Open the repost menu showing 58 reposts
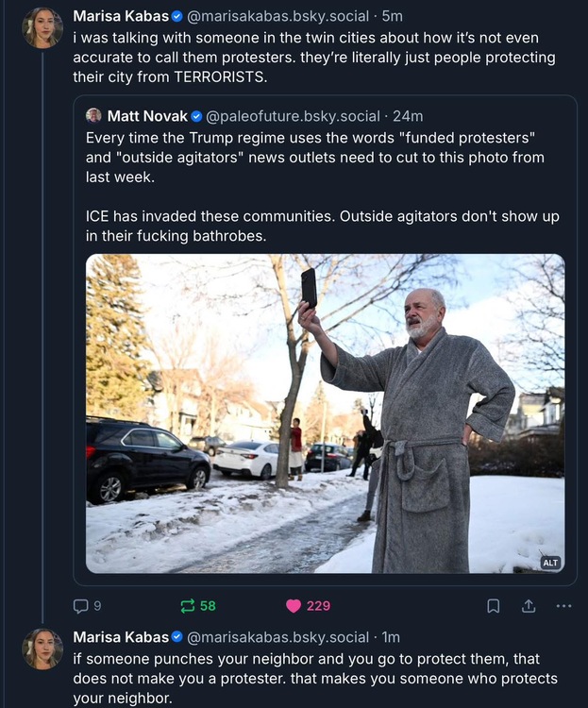This screenshot has height=708, width=588. click(189, 606)
